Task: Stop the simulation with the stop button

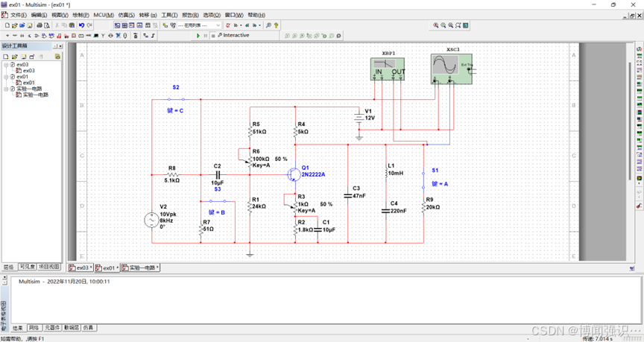Action: [213, 36]
